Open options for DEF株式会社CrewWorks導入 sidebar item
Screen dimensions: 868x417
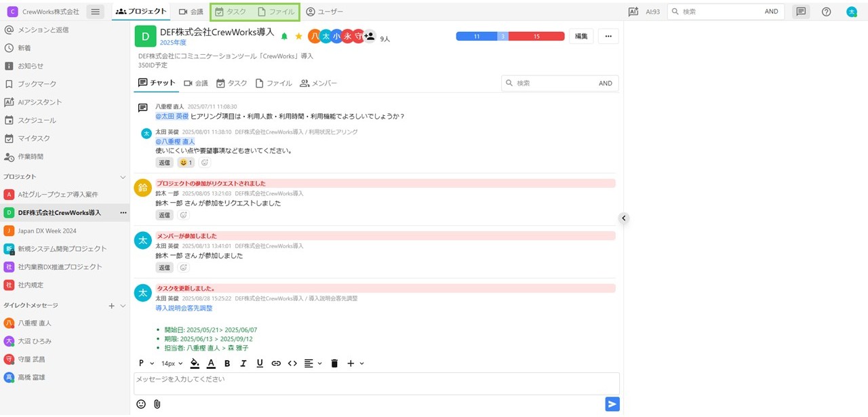click(x=123, y=213)
